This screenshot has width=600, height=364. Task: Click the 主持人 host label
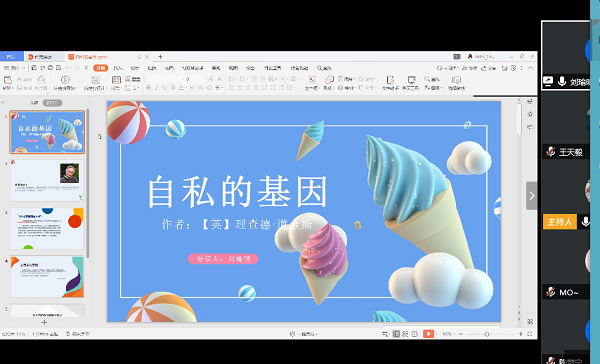(559, 222)
